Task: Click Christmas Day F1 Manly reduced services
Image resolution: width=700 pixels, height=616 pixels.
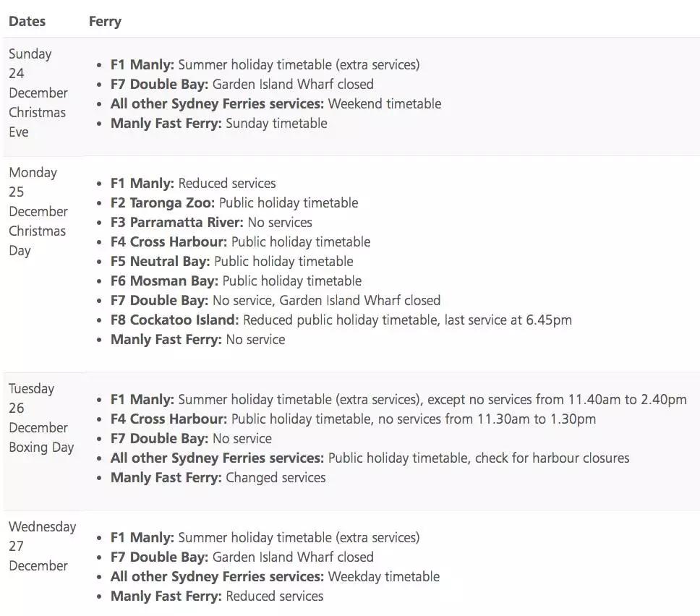Action: pos(193,184)
